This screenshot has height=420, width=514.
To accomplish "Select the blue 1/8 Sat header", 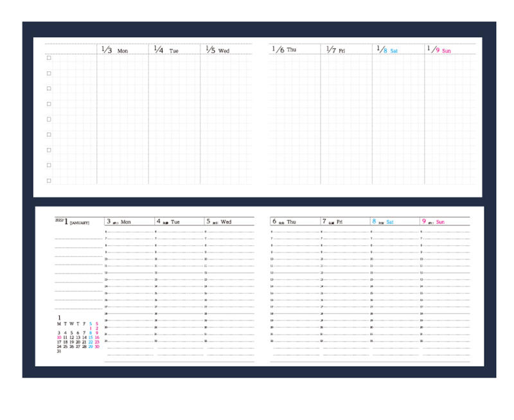I will pos(387,49).
